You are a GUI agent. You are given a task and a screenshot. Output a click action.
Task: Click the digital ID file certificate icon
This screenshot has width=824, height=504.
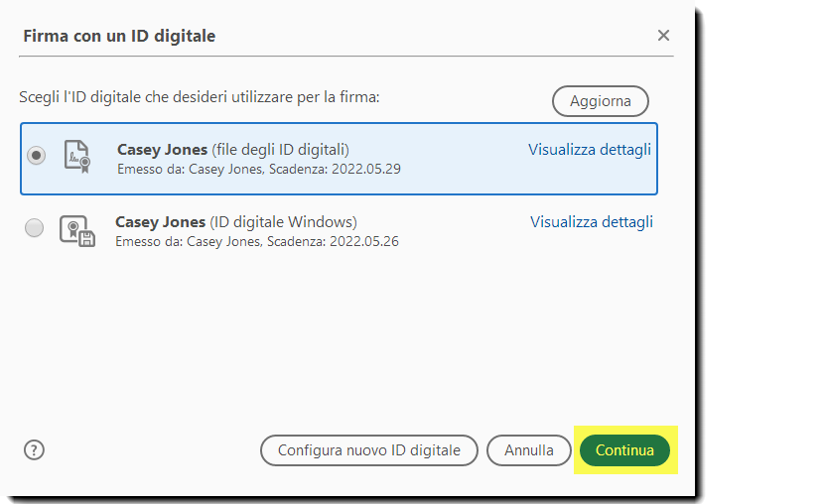point(77,157)
